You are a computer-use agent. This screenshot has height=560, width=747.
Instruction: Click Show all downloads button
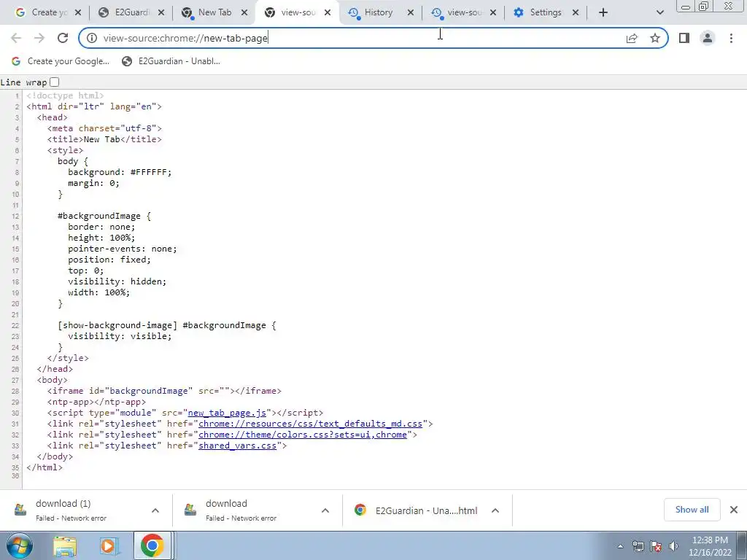(692, 510)
